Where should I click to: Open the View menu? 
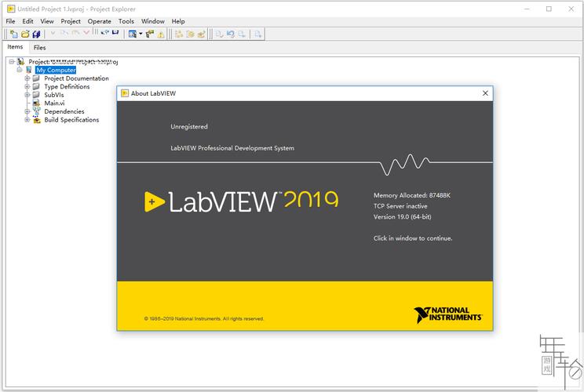point(47,21)
